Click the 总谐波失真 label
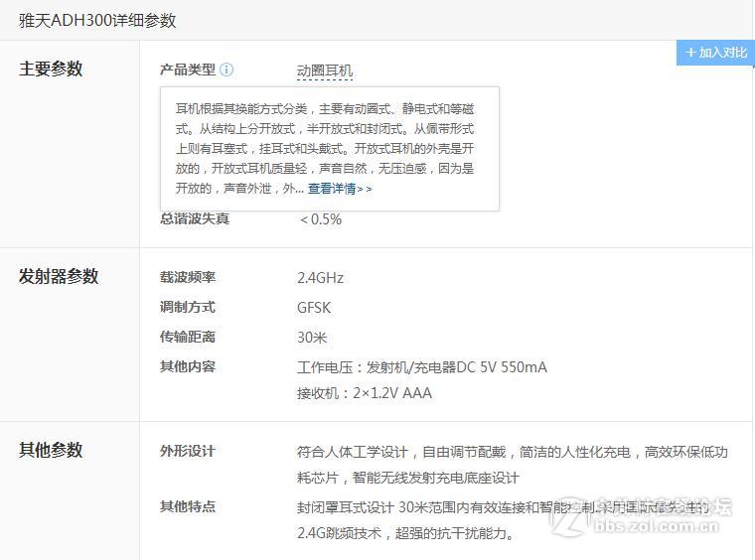 tap(195, 218)
